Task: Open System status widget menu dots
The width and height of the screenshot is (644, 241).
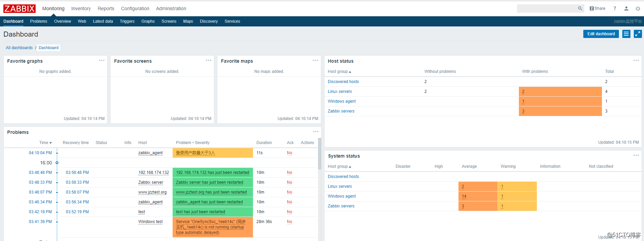Action: point(636,155)
